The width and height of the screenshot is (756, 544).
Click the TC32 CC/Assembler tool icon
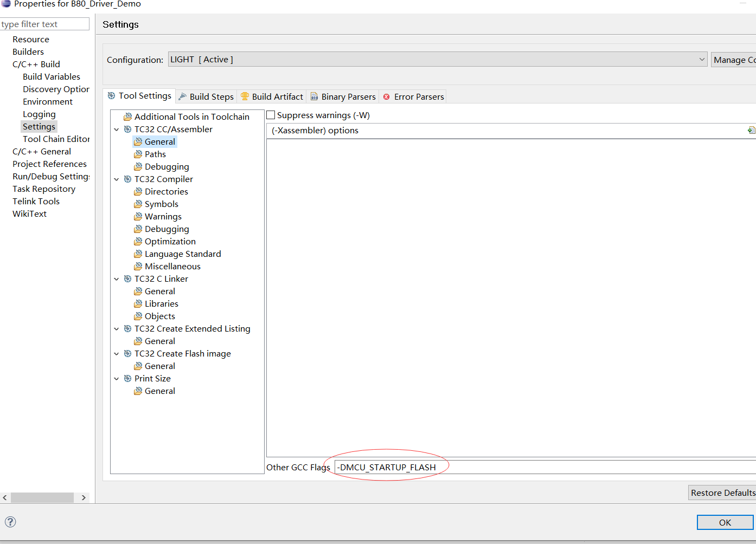click(128, 129)
